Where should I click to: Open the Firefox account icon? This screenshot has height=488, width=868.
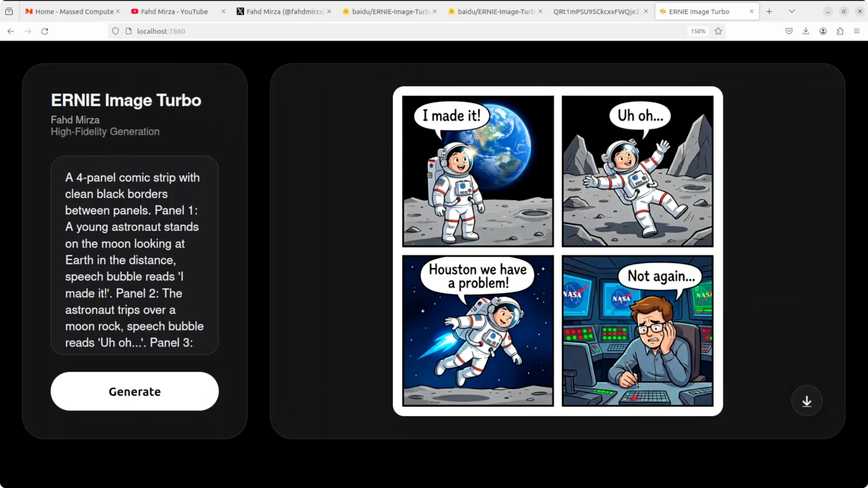[x=823, y=31]
